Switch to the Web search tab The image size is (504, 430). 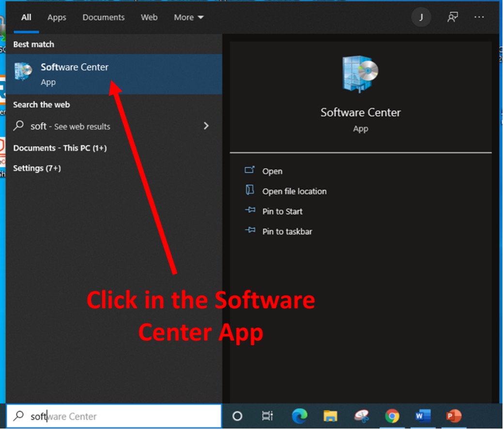[149, 17]
